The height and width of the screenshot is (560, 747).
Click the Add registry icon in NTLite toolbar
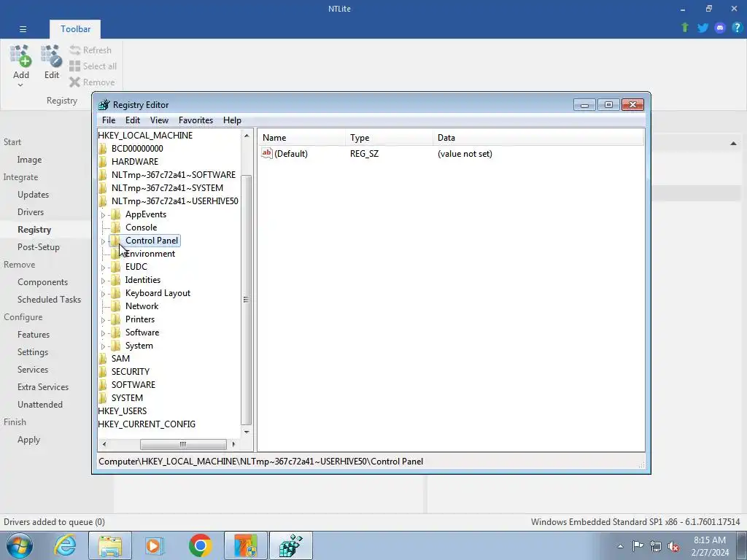[20, 55]
